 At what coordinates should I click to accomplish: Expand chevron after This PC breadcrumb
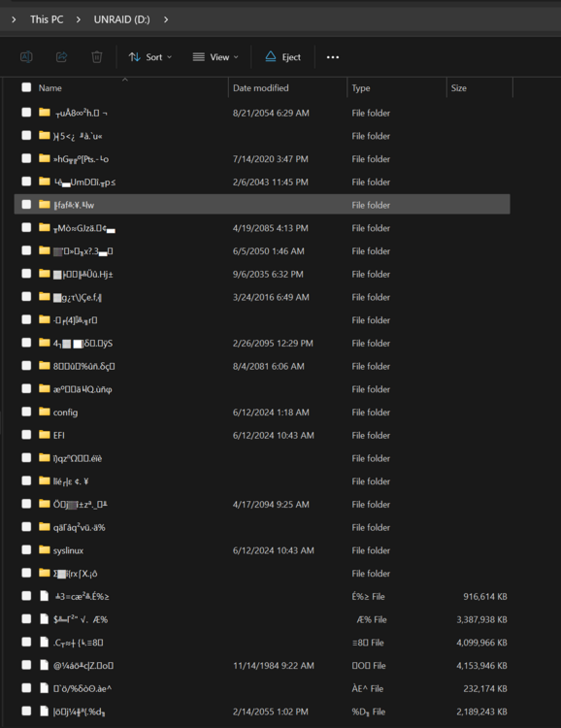click(78, 19)
